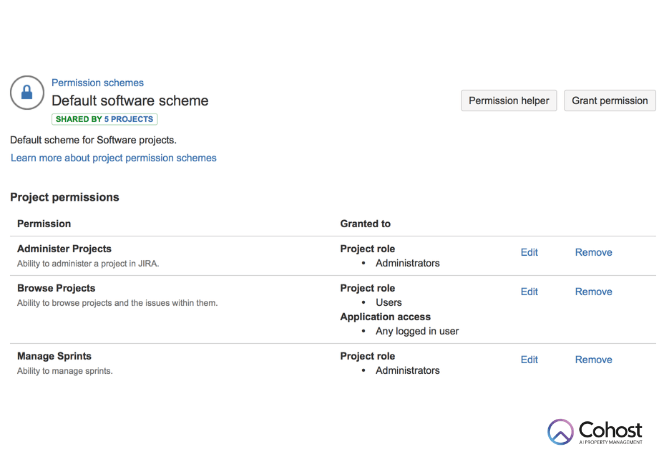This screenshot has width=659, height=450.
Task: Remove the Administer Projects permission
Action: coord(593,253)
